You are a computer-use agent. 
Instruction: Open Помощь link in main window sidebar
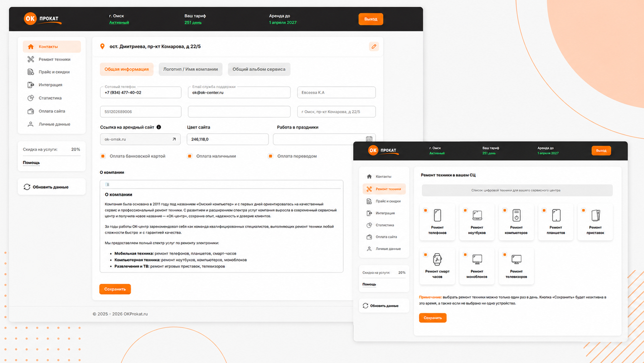click(x=31, y=163)
